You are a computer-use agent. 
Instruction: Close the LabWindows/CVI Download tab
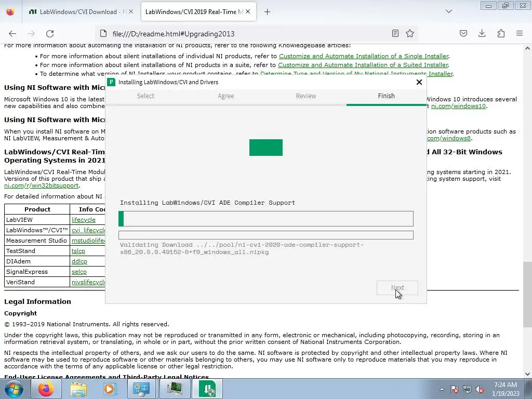tap(131, 11)
